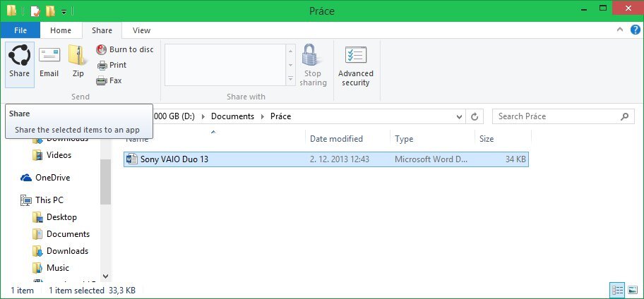Open the Customize Quick Access Toolbar dropdown
The height and width of the screenshot is (299, 644).
click(64, 12)
